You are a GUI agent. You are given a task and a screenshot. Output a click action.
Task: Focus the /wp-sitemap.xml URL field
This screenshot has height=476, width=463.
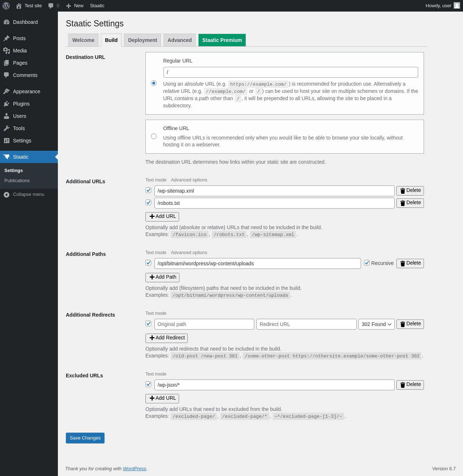coord(275,191)
